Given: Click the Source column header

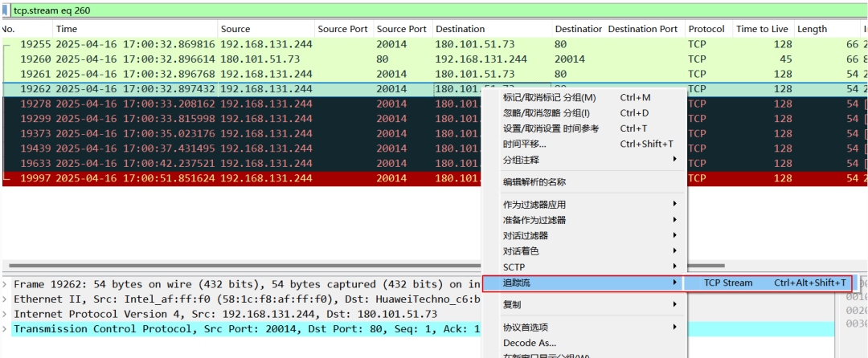Looking at the screenshot, I should click(266, 29).
